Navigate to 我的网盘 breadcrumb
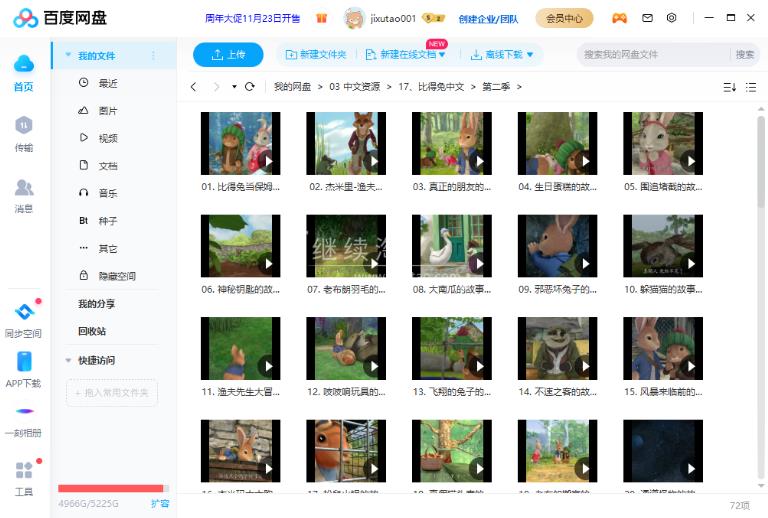This screenshot has width=768, height=518. (x=292, y=87)
